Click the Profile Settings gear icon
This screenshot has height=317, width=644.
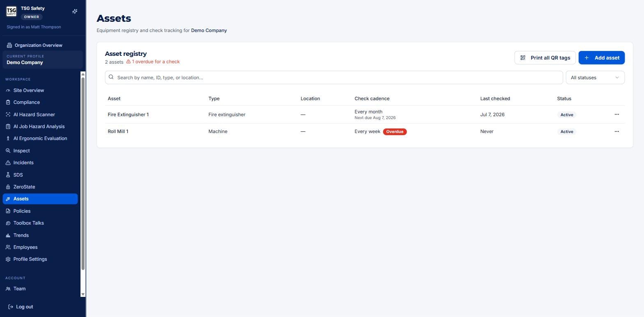point(8,259)
